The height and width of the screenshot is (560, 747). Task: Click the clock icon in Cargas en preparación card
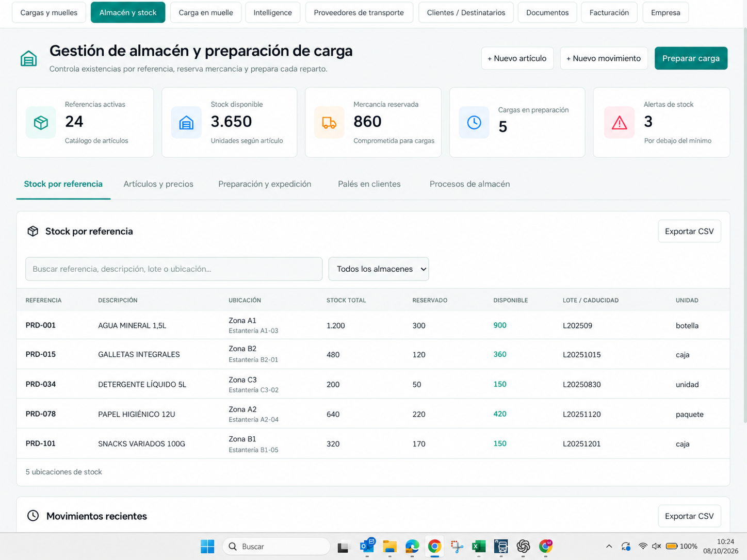coord(474,122)
